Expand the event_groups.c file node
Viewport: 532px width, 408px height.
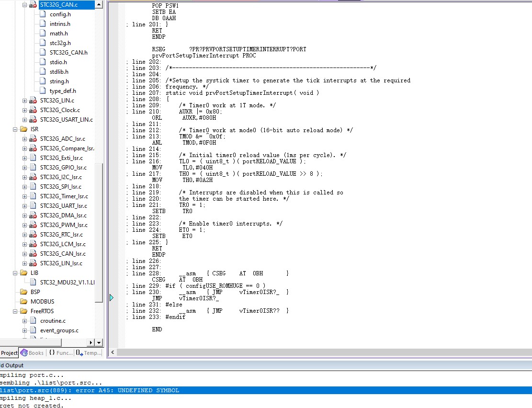24,330
